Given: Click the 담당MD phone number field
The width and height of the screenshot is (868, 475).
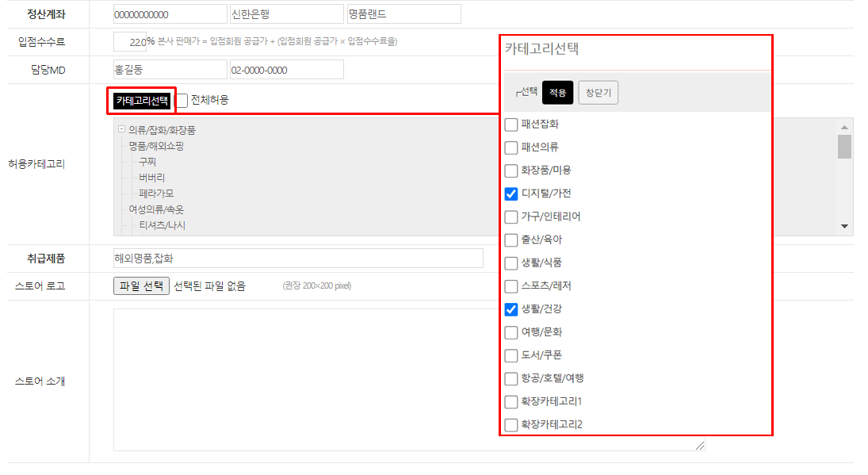Looking at the screenshot, I should (286, 70).
